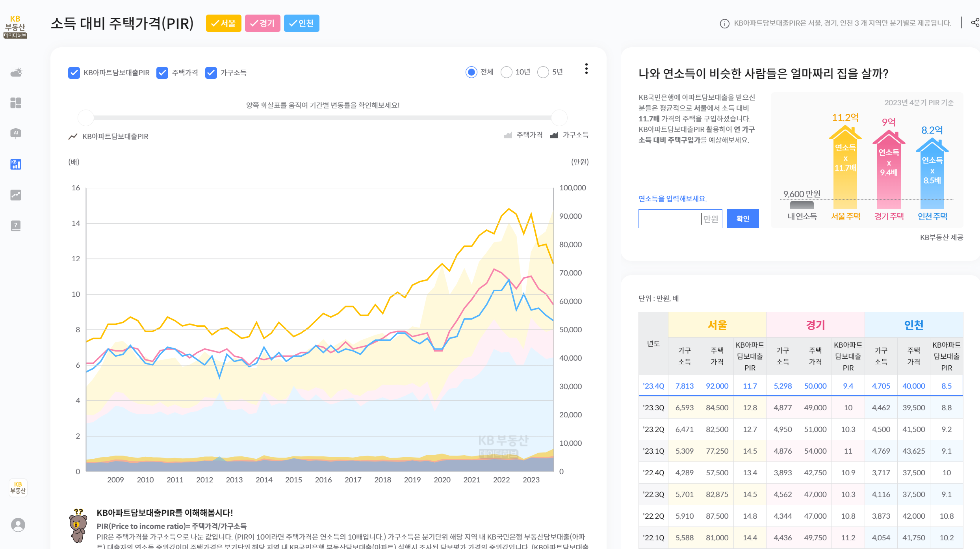Click the KB부동산 데이터허브 logo
This screenshot has height=549, width=980.
15,27
